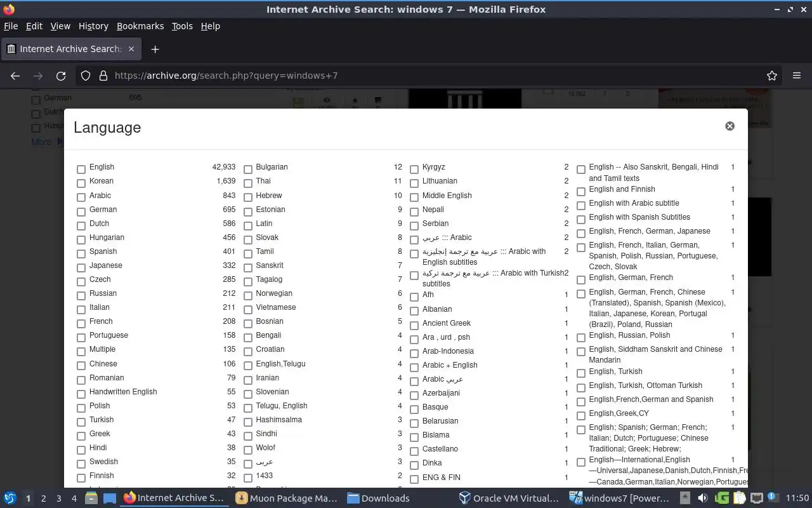Switch to workspace 2
Screen dimensions: 812x508
43,498
